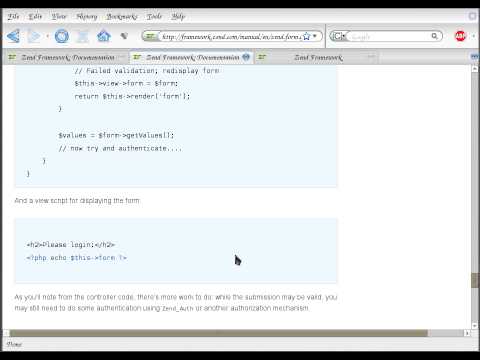The height and width of the screenshot is (360, 480).
Task: Open the File menu
Action: coord(13,16)
